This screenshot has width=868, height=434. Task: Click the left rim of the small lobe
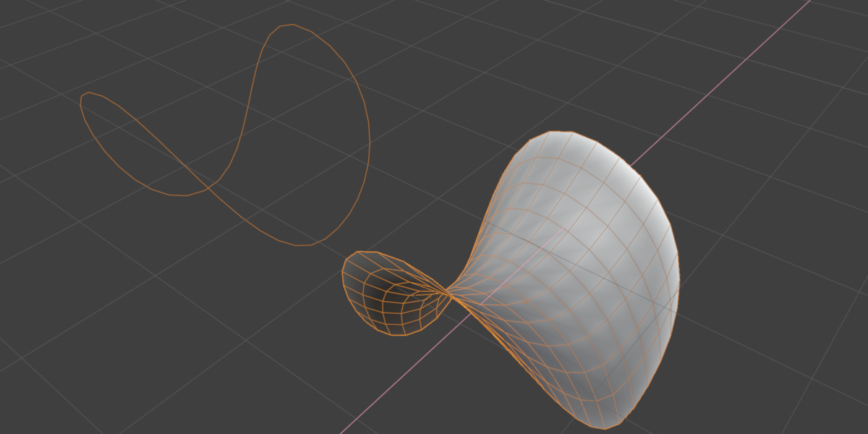pos(344,278)
